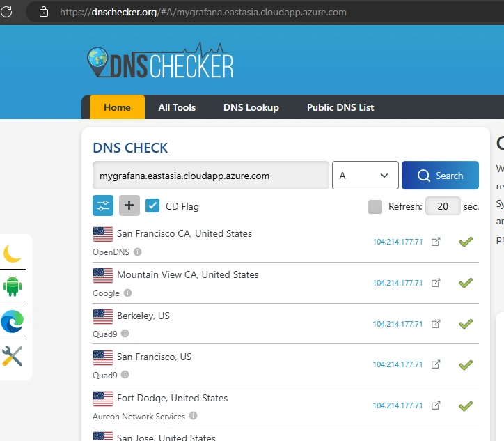Click the CD Flag label text
Viewport: 504px width, 441px height.
pos(182,206)
